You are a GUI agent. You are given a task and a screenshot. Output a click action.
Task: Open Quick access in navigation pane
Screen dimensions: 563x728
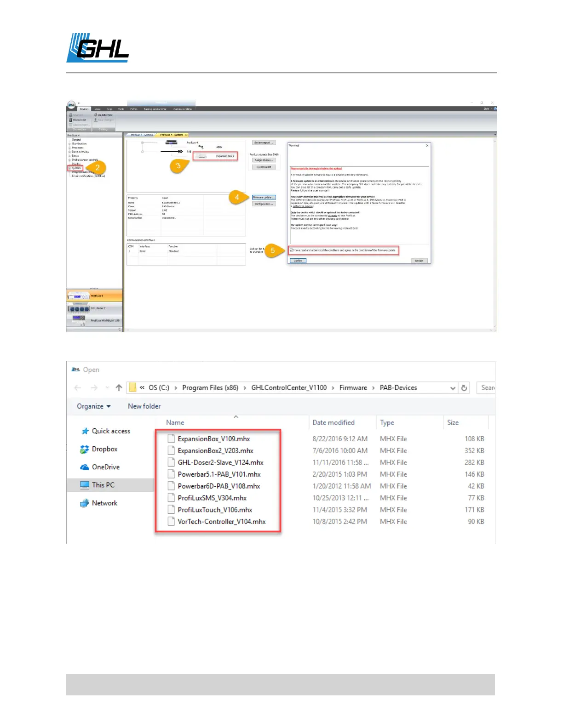coord(106,431)
